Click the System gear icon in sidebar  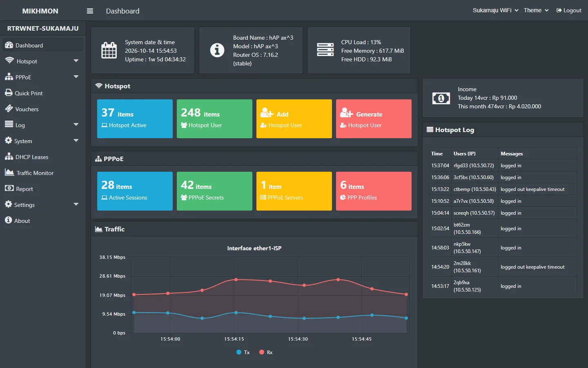point(9,140)
